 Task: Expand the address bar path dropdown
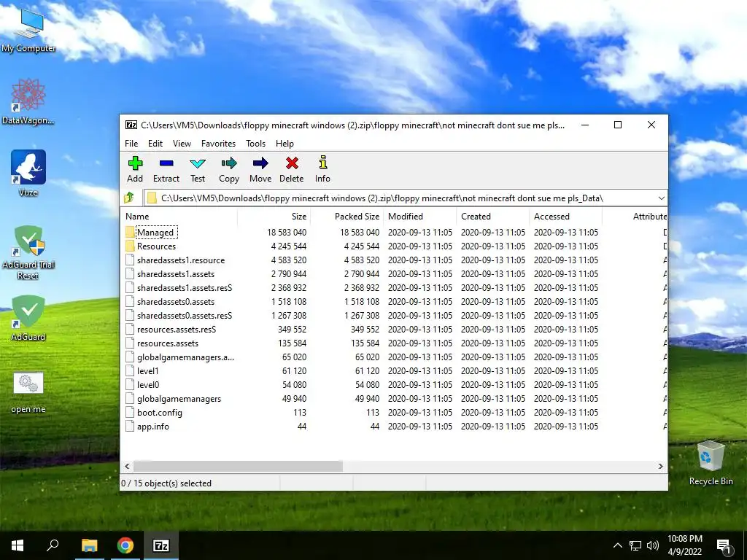click(x=661, y=198)
